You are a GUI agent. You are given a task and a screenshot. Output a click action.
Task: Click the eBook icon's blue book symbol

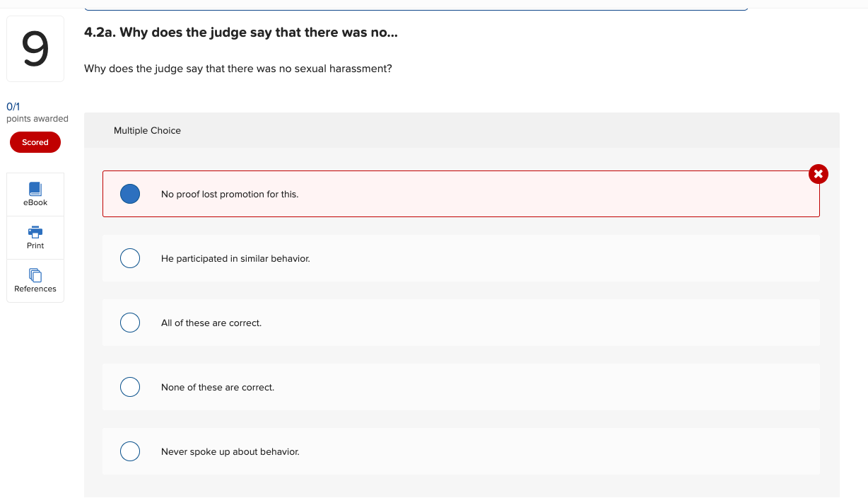point(35,188)
